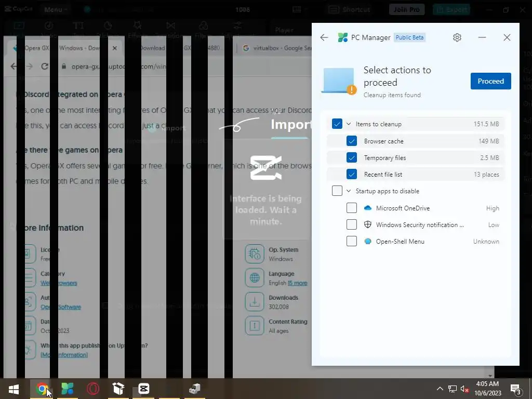Click CapCut Export button
Screen dimensions: 532x399
coord(451,9)
